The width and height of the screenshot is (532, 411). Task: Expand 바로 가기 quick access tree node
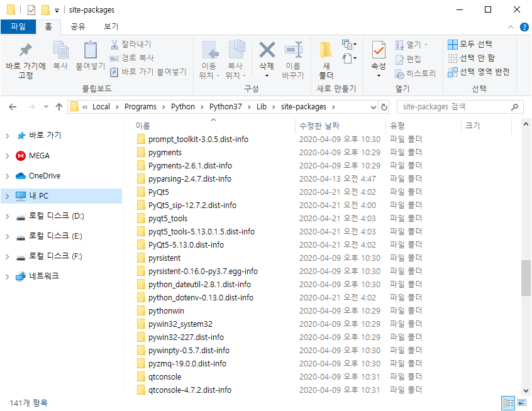[x=7, y=136]
